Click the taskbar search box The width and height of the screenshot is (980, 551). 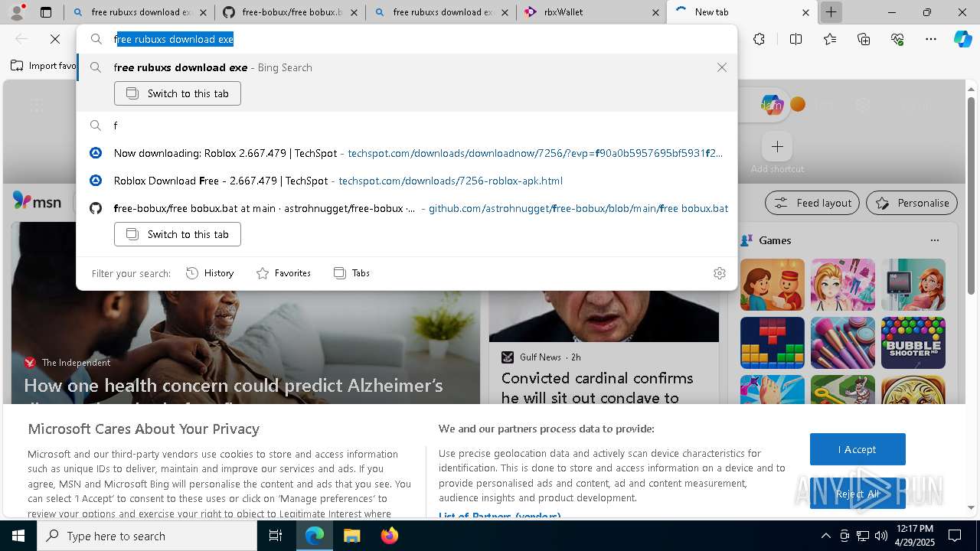pos(147,536)
